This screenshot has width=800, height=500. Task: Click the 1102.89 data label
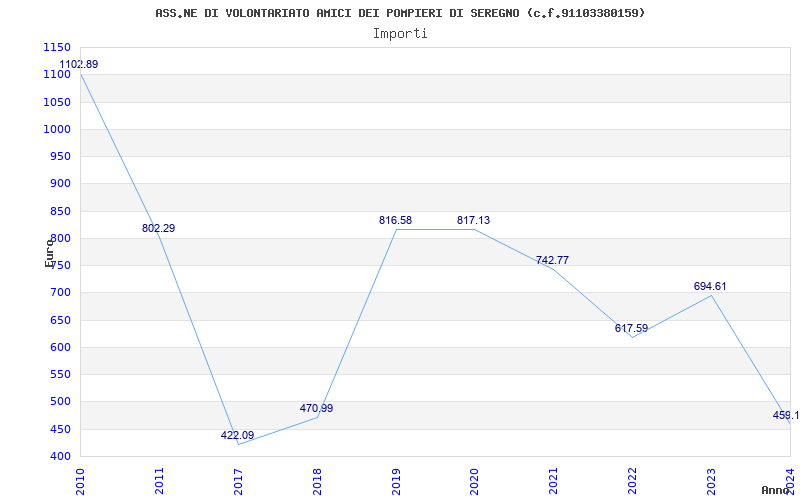coord(79,65)
